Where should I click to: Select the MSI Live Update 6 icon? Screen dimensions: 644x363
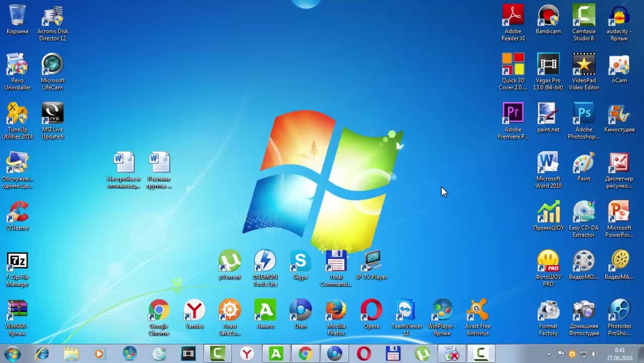click(52, 114)
